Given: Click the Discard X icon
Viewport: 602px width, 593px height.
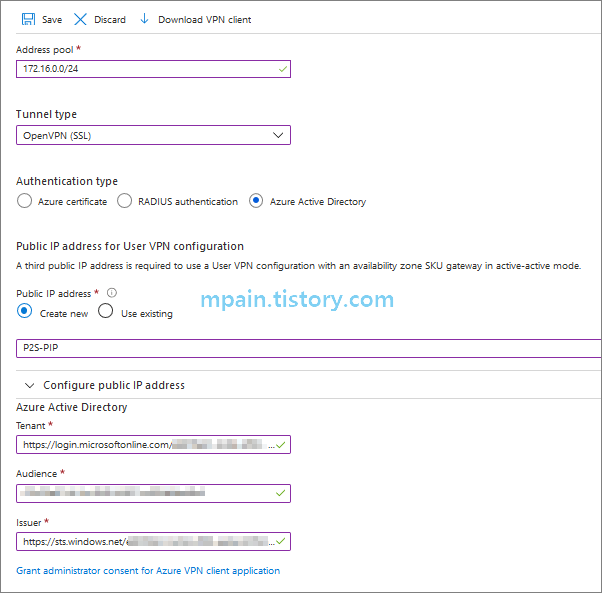Looking at the screenshot, I should coord(80,19).
